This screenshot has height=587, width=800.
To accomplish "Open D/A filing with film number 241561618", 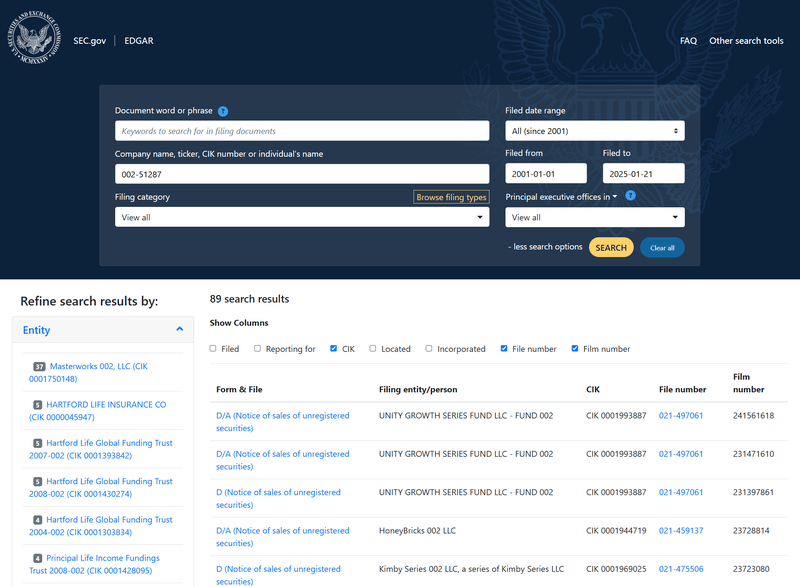I will [283, 422].
